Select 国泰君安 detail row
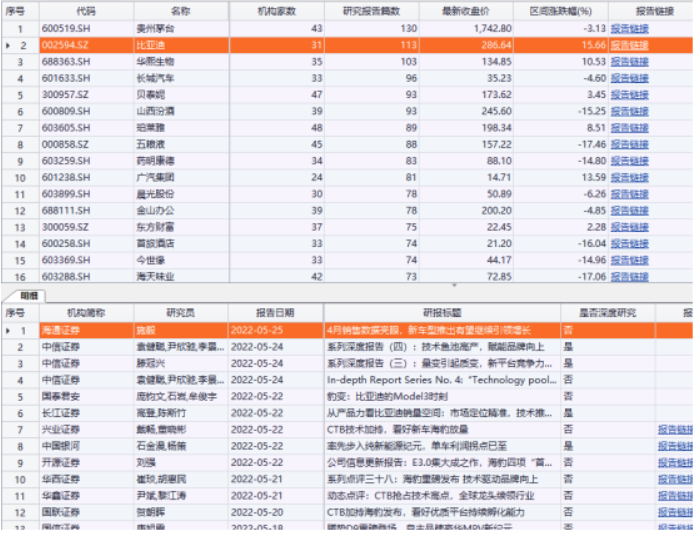The width and height of the screenshot is (696, 535). click(61, 396)
